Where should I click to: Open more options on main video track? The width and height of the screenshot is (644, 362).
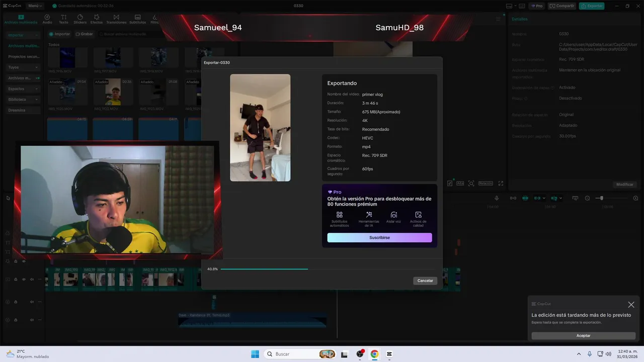(39, 280)
